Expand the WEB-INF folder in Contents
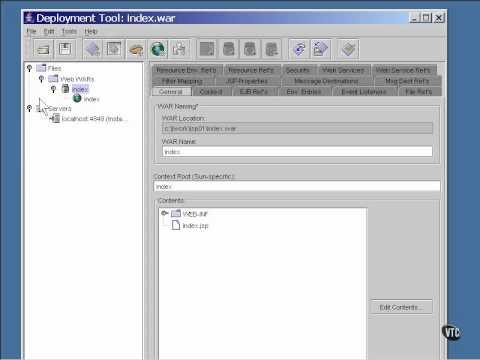 coord(164,213)
